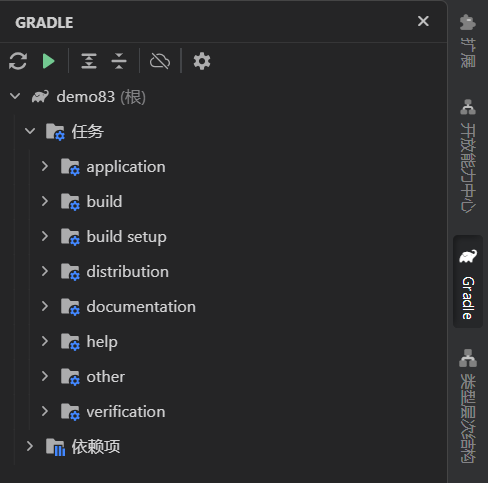Open 类型层次结构 sidebar panel
The height and width of the screenshot is (483, 488).
468,406
